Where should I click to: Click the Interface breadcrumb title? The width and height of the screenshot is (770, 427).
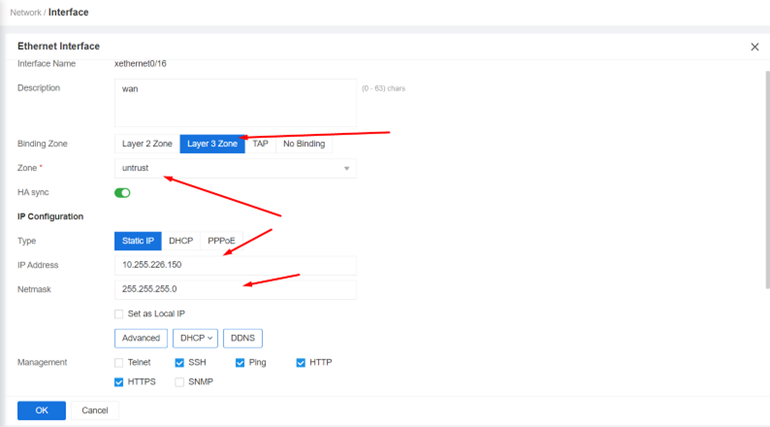pos(68,12)
